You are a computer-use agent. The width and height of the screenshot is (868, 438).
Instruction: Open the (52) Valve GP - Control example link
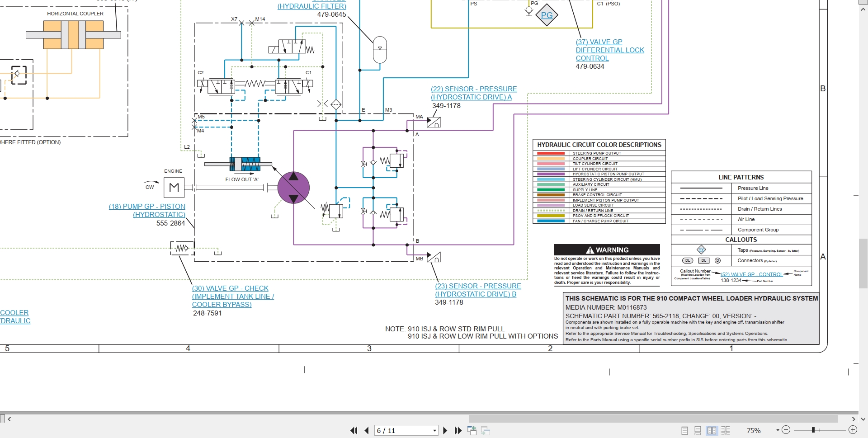[751, 274]
